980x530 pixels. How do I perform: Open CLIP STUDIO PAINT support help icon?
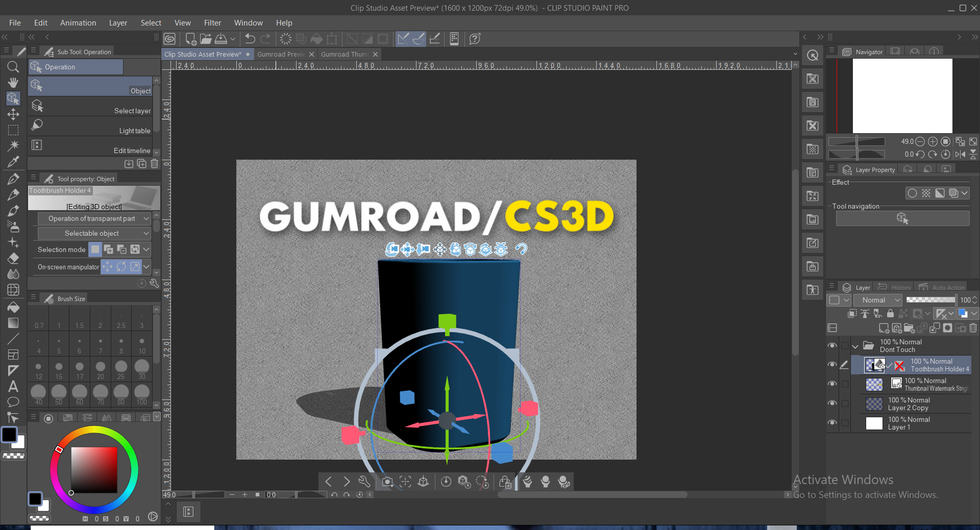tap(475, 39)
